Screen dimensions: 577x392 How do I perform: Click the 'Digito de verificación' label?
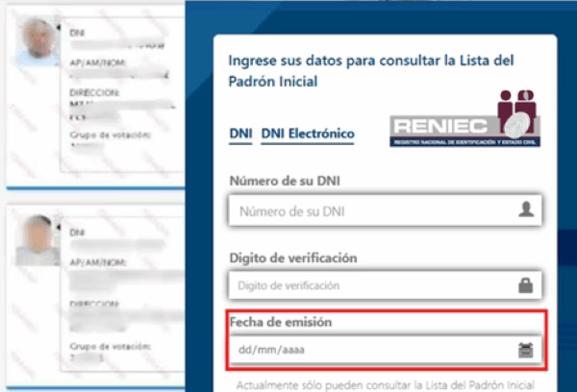(292, 257)
